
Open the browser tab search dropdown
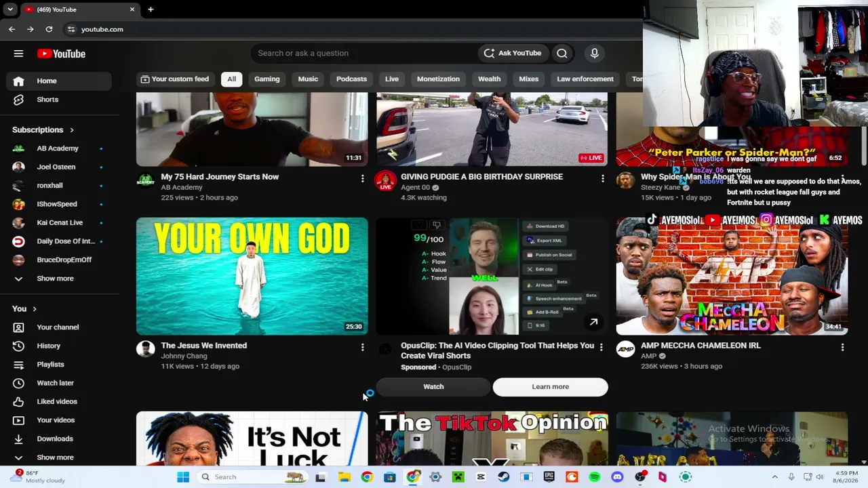10,9
